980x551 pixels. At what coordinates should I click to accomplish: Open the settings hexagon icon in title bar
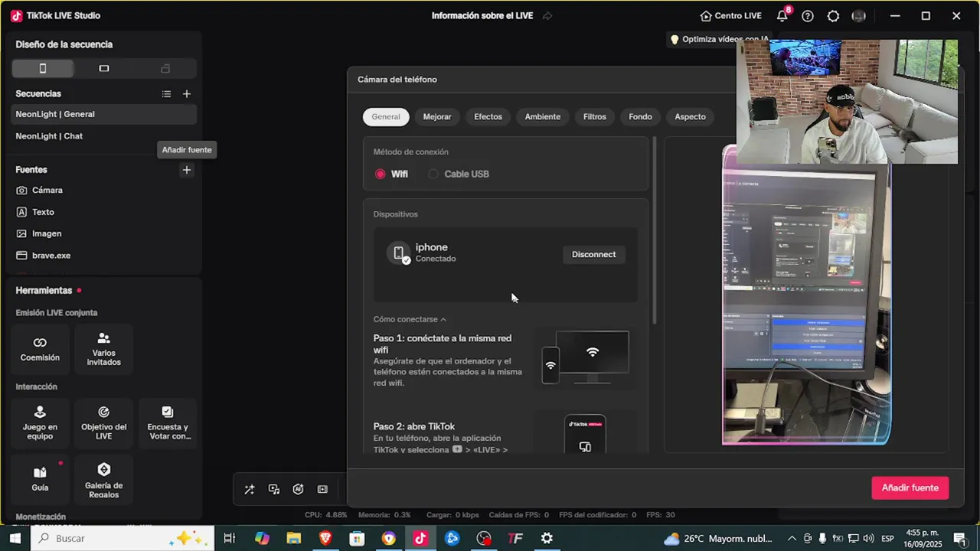pos(834,16)
